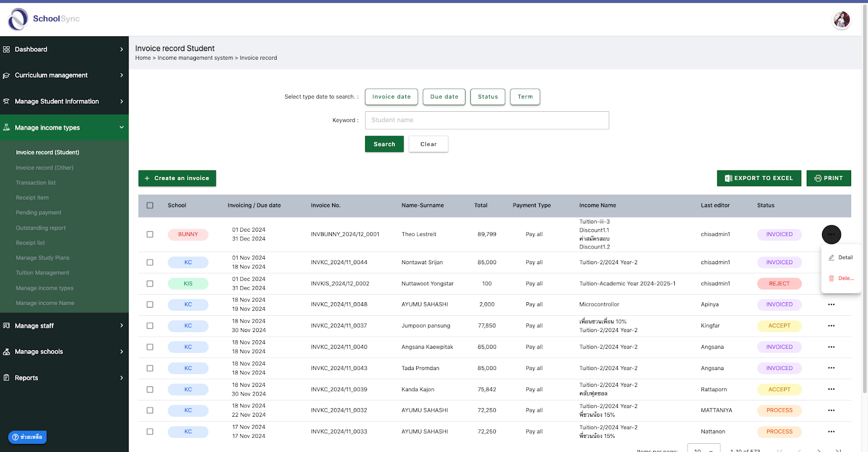This screenshot has height=452, width=868.
Task: Click the SchoolSync logo
Action: click(43, 19)
